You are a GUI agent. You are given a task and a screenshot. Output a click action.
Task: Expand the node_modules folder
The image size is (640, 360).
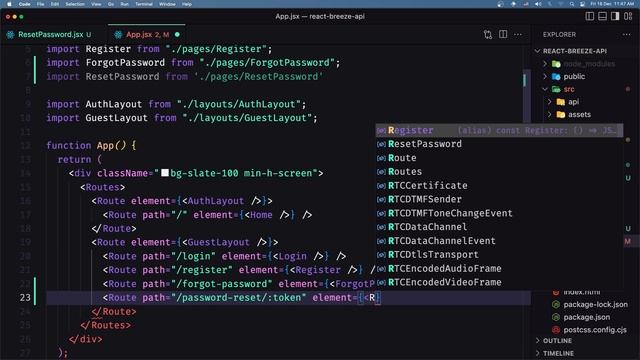pos(545,64)
